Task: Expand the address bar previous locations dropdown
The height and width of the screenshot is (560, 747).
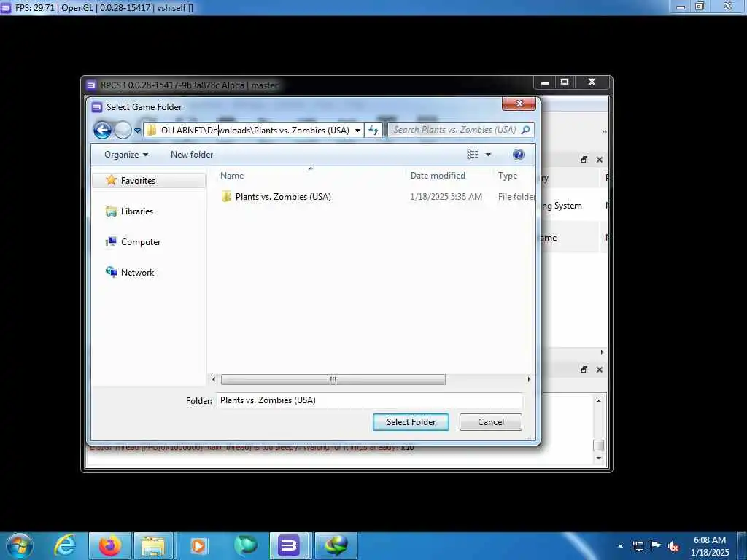Action: [357, 131]
